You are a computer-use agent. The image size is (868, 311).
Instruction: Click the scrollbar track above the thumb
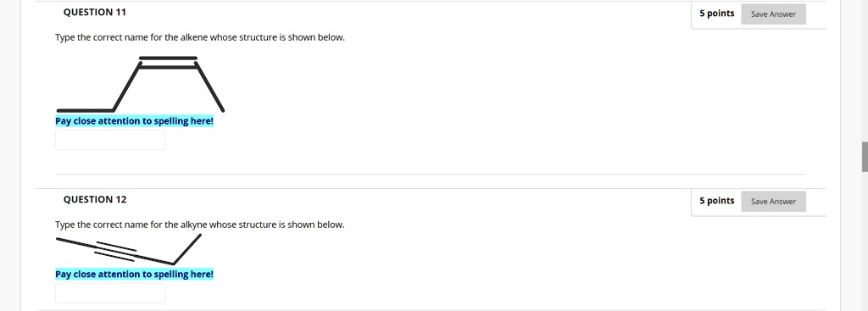(865, 71)
